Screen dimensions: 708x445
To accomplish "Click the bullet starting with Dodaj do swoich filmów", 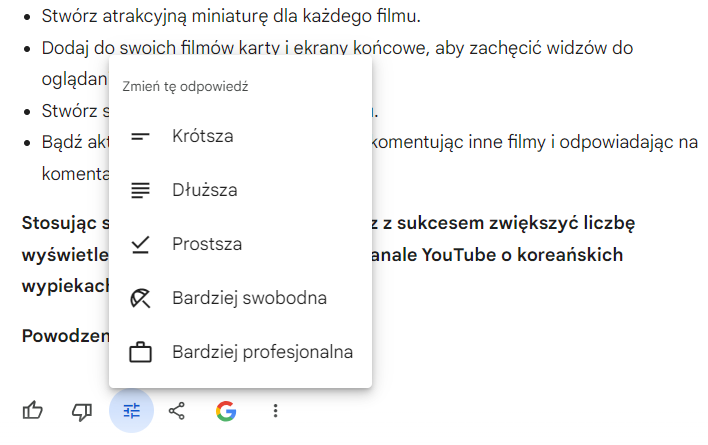I will pyautogui.click(x=337, y=63).
